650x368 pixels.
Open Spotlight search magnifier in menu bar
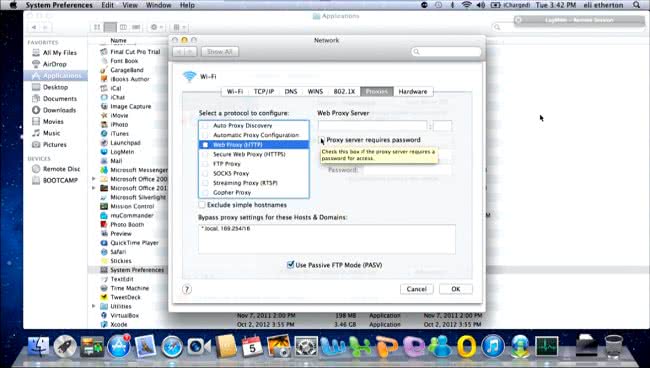click(636, 5)
